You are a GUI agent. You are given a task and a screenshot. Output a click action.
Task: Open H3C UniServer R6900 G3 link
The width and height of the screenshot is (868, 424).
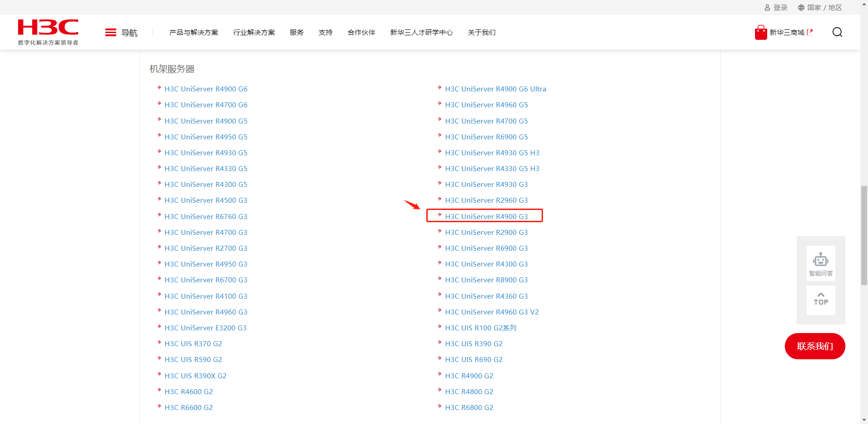(486, 248)
